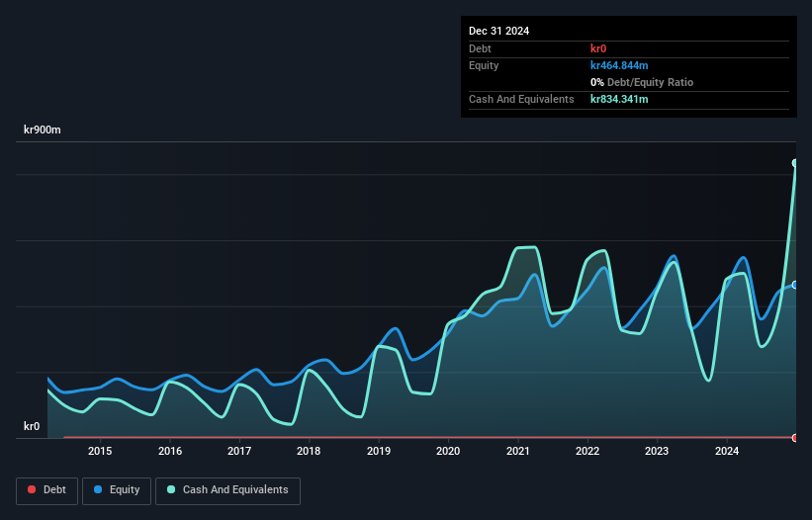Click the kr0 y-axis label
The height and width of the screenshot is (520, 812).
pos(32,427)
